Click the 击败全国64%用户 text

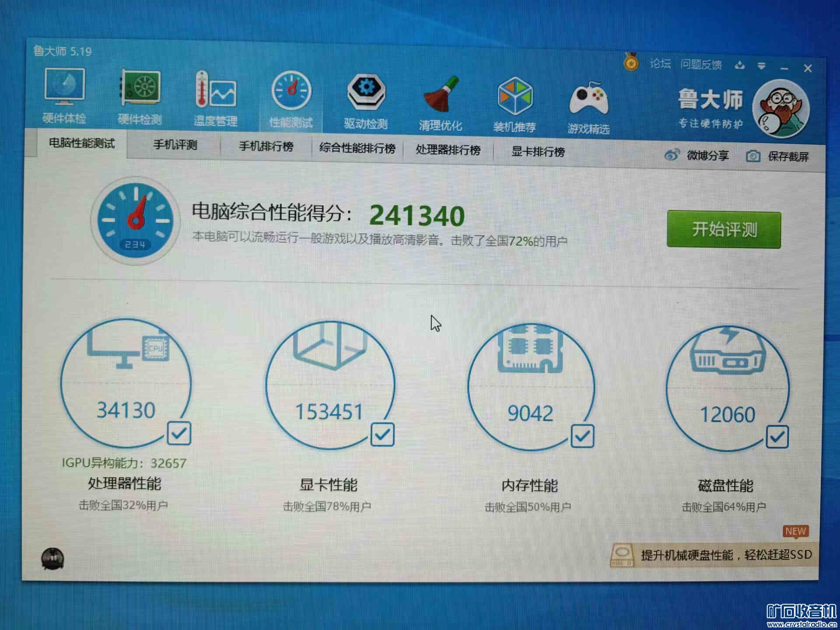724,507
